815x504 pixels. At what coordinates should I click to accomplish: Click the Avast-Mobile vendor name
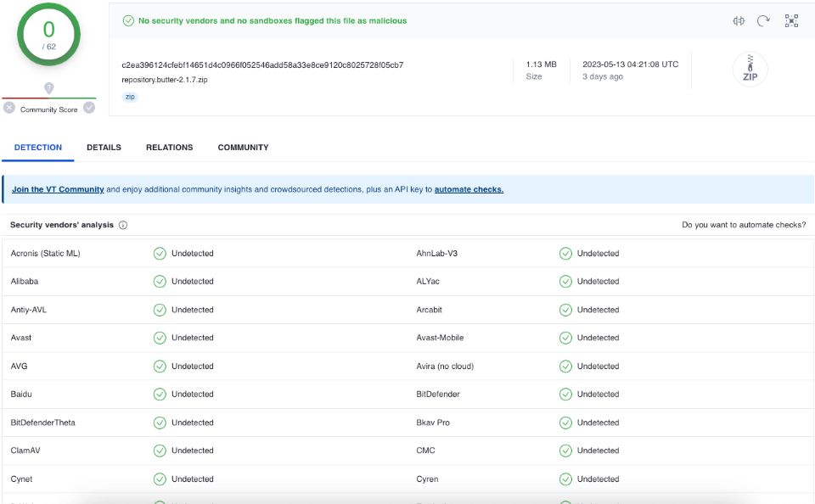point(440,338)
